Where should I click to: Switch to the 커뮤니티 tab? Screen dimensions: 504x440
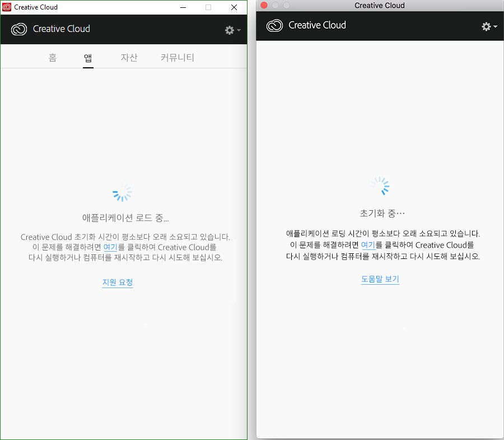pos(177,57)
